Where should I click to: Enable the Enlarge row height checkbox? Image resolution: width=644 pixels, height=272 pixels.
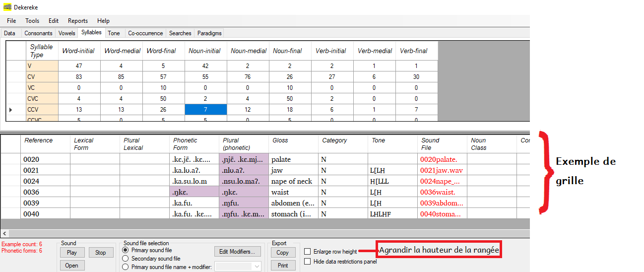(x=308, y=252)
